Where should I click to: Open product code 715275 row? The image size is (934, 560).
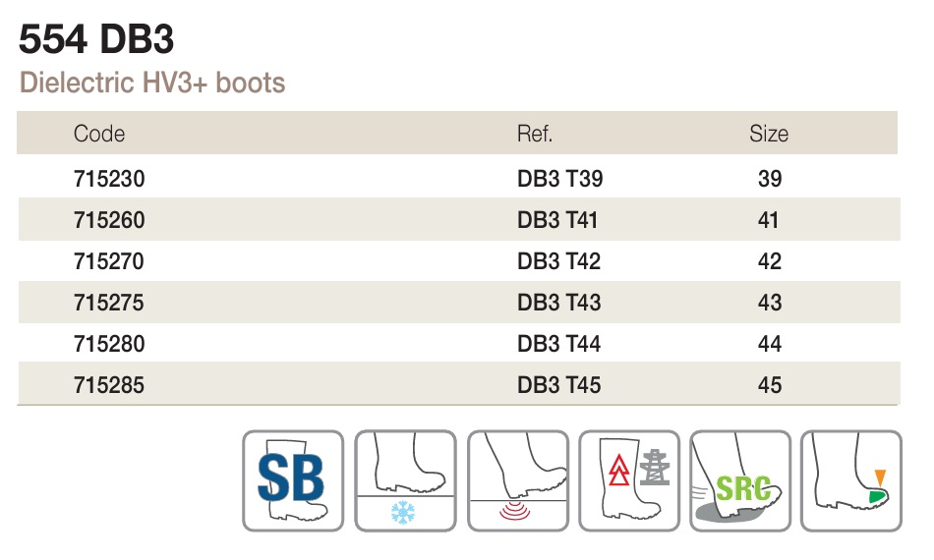click(459, 303)
